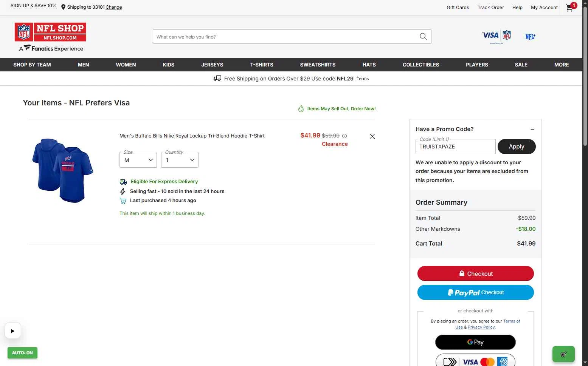Click the play button floating widget
This screenshot has width=588, height=366.
pyautogui.click(x=13, y=331)
